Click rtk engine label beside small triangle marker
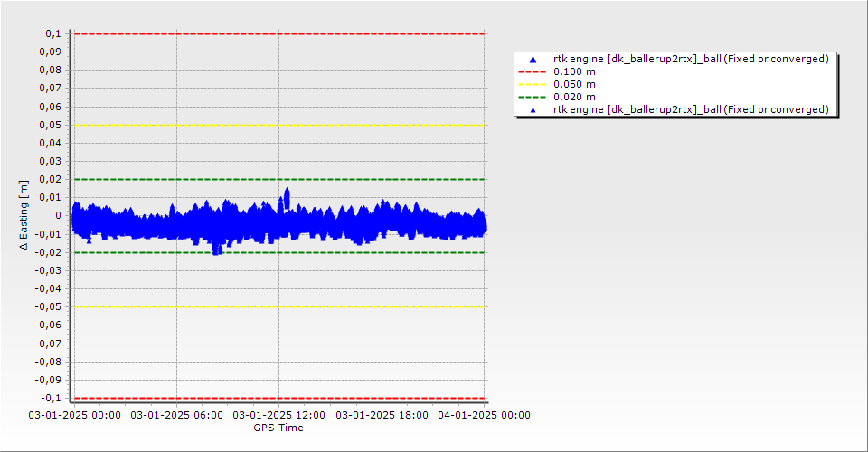The height and width of the screenshot is (452, 868). pyautogui.click(x=691, y=109)
